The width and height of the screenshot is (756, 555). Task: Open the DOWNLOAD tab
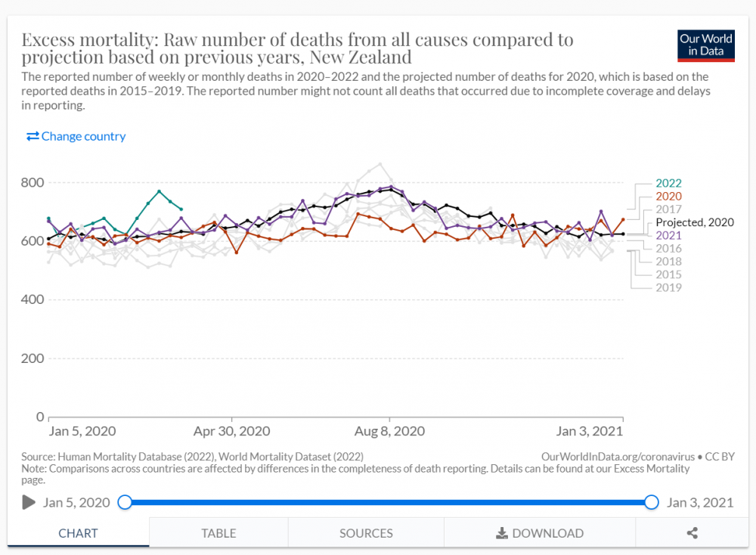[x=540, y=533]
